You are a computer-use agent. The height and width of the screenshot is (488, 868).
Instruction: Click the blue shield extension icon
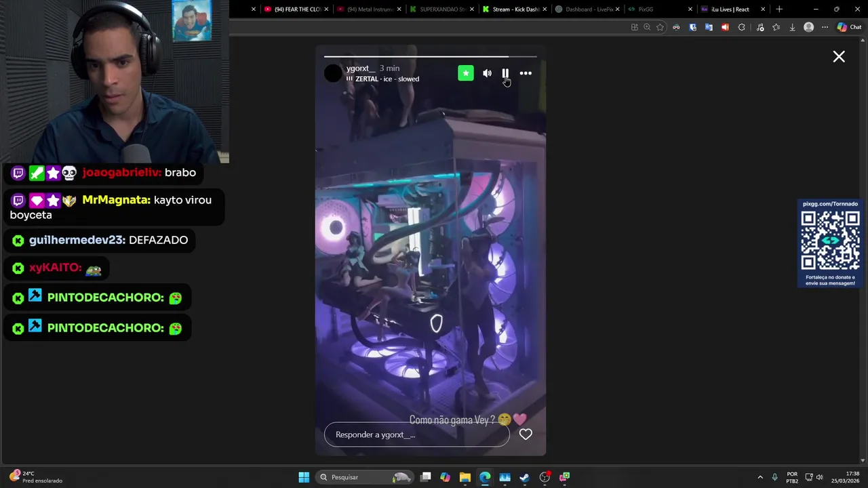pos(692,27)
